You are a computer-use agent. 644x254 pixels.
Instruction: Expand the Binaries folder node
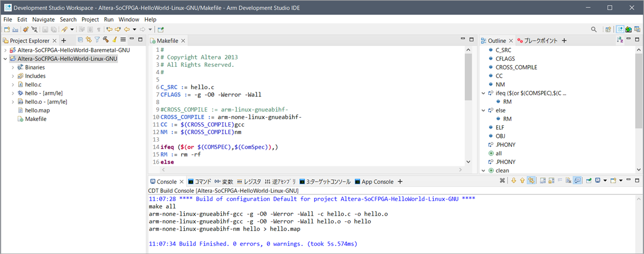click(12, 67)
